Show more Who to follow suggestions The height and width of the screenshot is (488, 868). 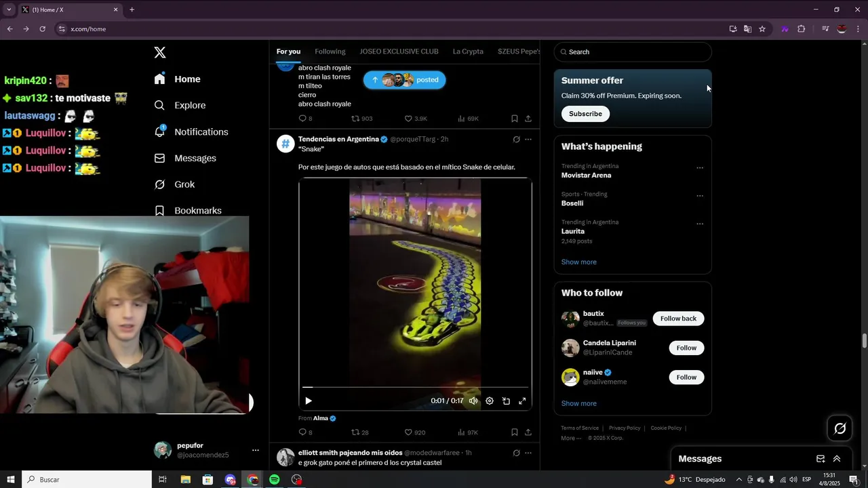click(579, 403)
